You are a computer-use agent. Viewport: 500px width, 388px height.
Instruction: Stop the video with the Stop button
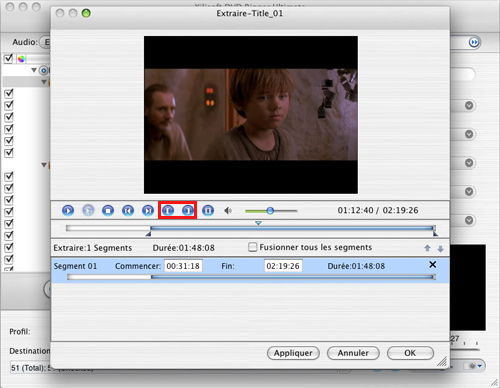pyautogui.click(x=108, y=211)
